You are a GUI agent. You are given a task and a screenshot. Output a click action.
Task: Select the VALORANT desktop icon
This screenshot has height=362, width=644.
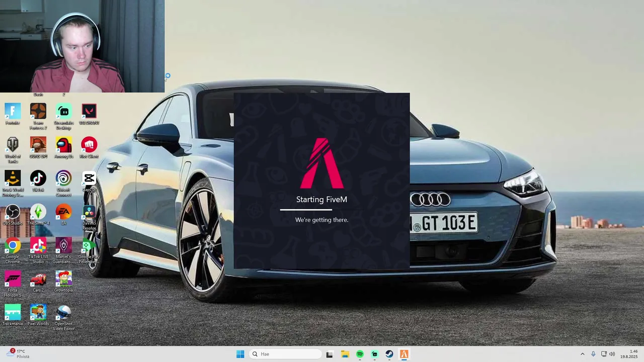pyautogui.click(x=89, y=114)
